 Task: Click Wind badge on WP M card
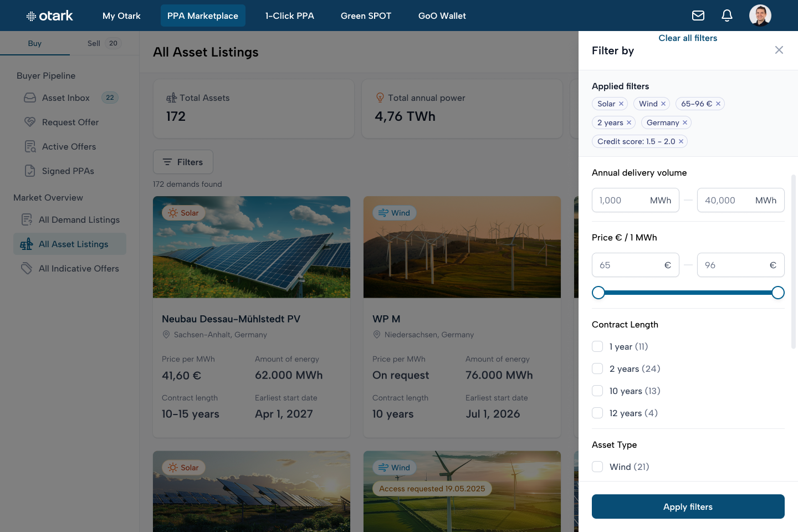click(394, 213)
